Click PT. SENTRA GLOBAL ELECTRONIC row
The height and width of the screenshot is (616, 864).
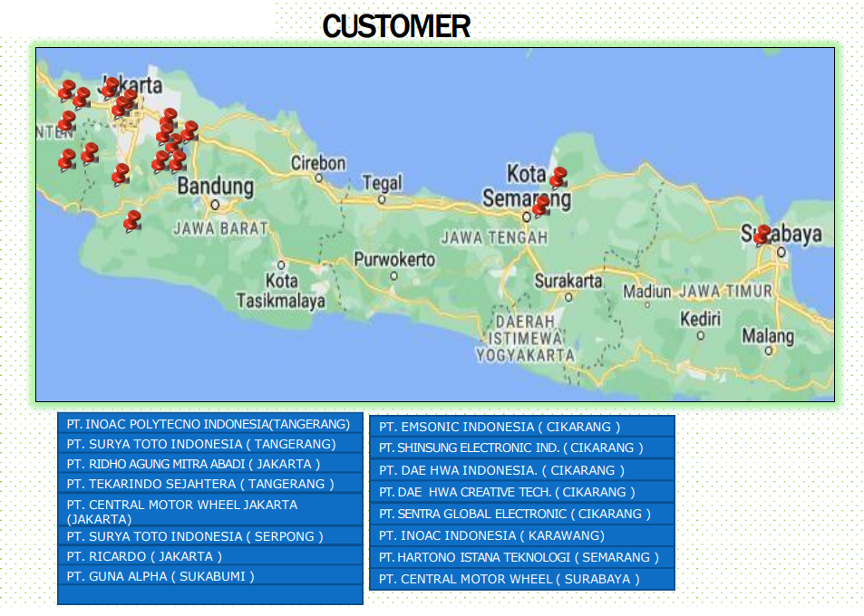[522, 514]
